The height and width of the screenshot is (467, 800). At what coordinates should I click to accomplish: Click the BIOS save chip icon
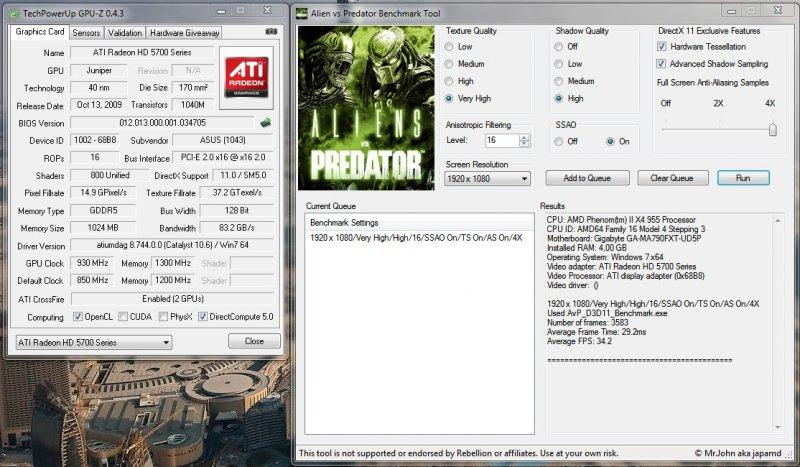(x=265, y=122)
